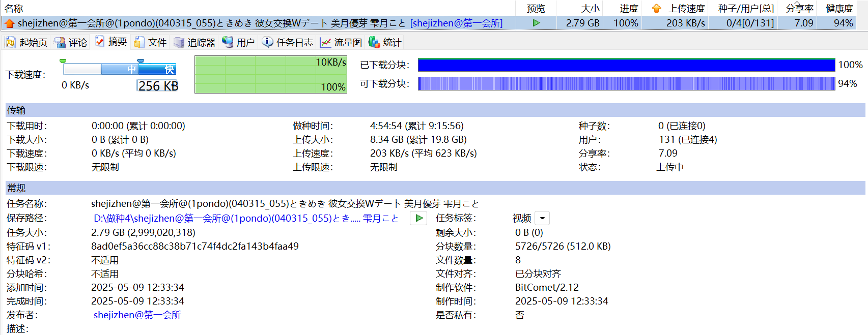Click the 已下载分块 progress bar
The width and height of the screenshot is (868, 335).
tap(626, 65)
